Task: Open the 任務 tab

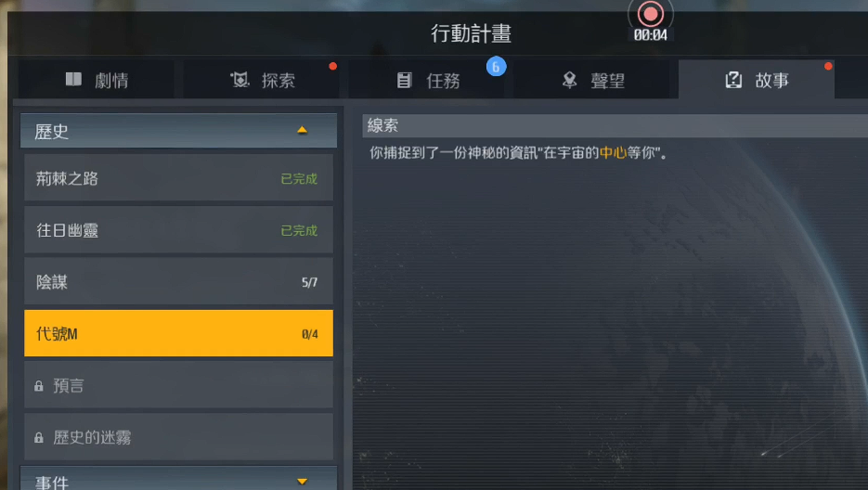Action: 427,80
